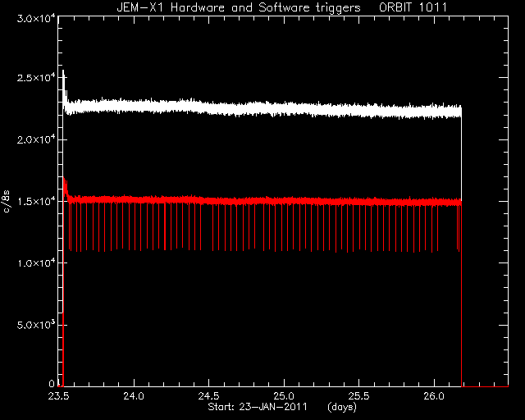The width and height of the screenshot is (525, 420).
Task: Click the 25.5 x-axis tick label
Action: pos(358,396)
